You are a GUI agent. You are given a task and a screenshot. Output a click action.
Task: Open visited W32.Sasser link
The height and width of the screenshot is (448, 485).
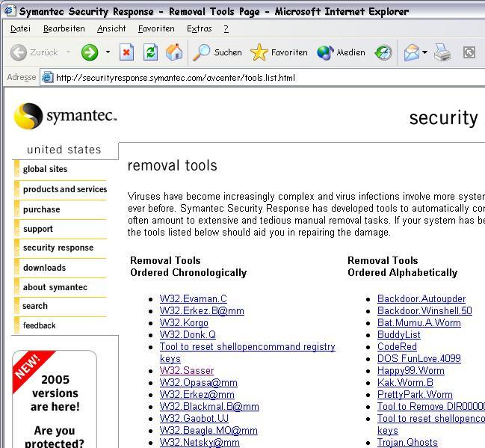point(187,371)
